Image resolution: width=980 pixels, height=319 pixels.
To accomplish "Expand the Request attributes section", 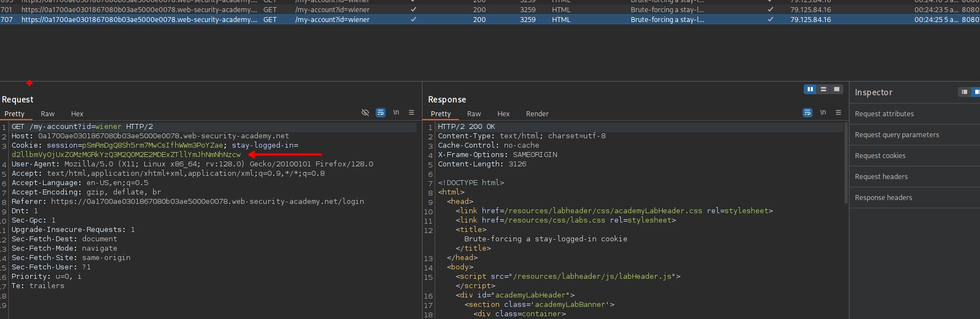I will point(884,114).
